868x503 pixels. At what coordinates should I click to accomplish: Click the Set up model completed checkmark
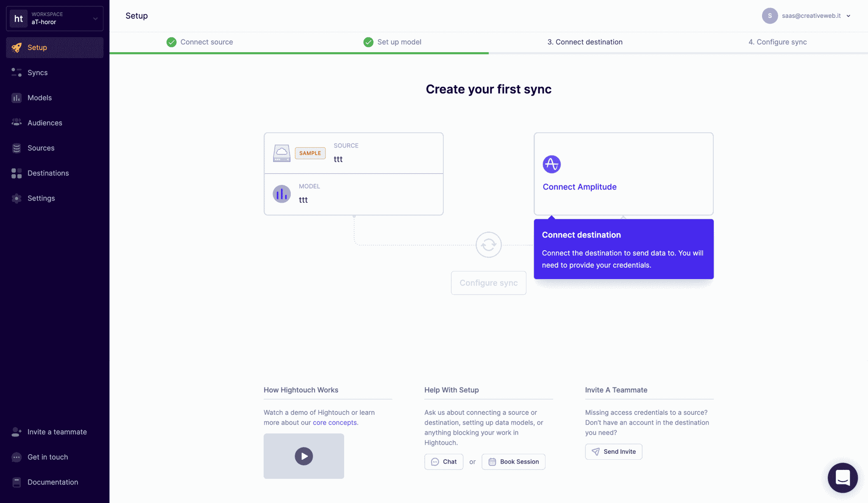pyautogui.click(x=367, y=42)
